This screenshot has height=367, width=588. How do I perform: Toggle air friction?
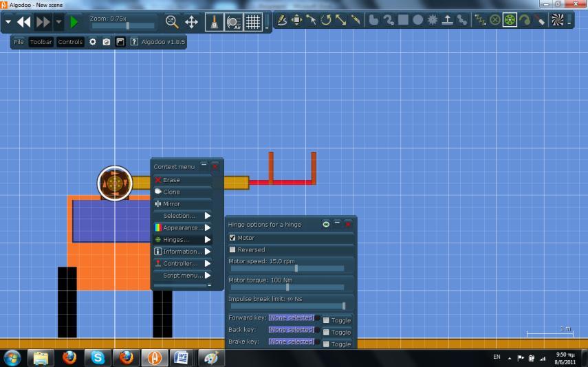coord(234,22)
